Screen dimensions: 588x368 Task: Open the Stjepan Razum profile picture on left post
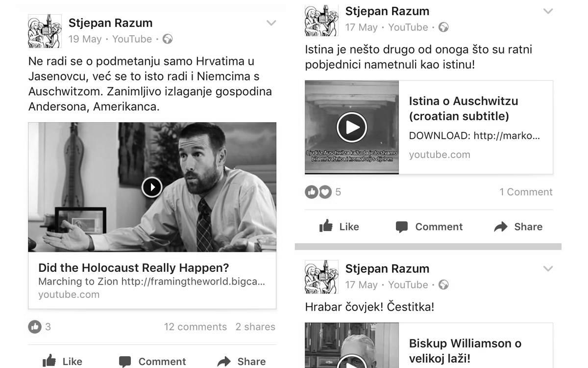click(x=45, y=31)
